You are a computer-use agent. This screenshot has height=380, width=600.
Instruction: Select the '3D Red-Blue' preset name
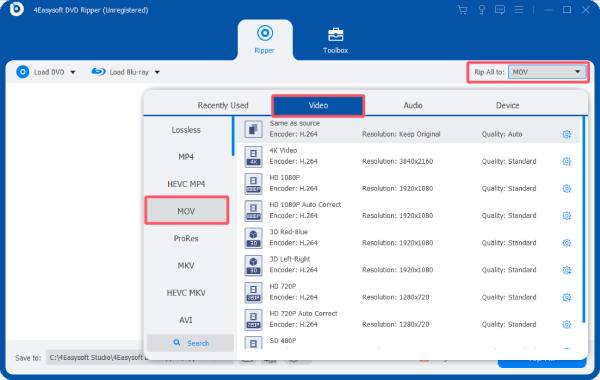[289, 232]
